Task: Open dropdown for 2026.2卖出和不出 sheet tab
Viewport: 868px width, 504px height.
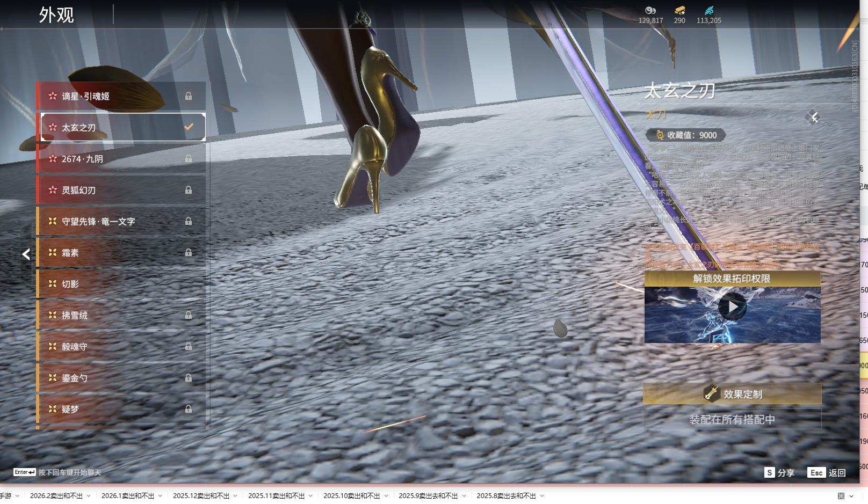Action: (89, 496)
